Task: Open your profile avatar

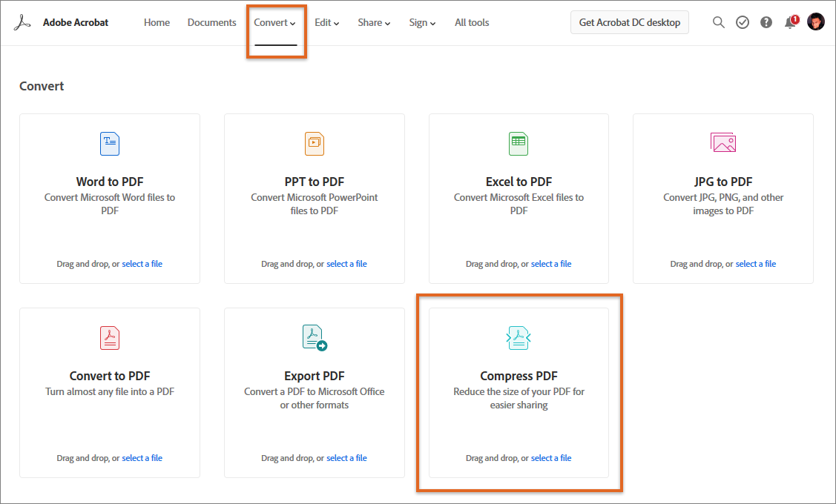Action: point(815,21)
